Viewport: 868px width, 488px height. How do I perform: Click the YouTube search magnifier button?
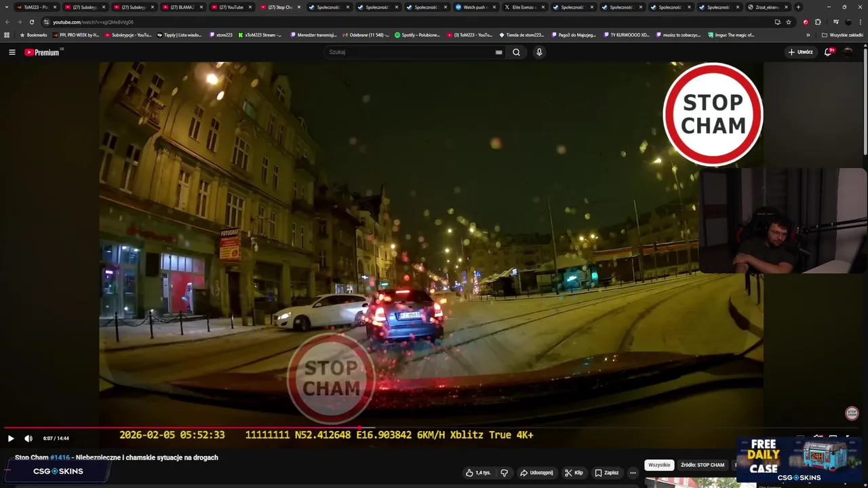pyautogui.click(x=516, y=52)
